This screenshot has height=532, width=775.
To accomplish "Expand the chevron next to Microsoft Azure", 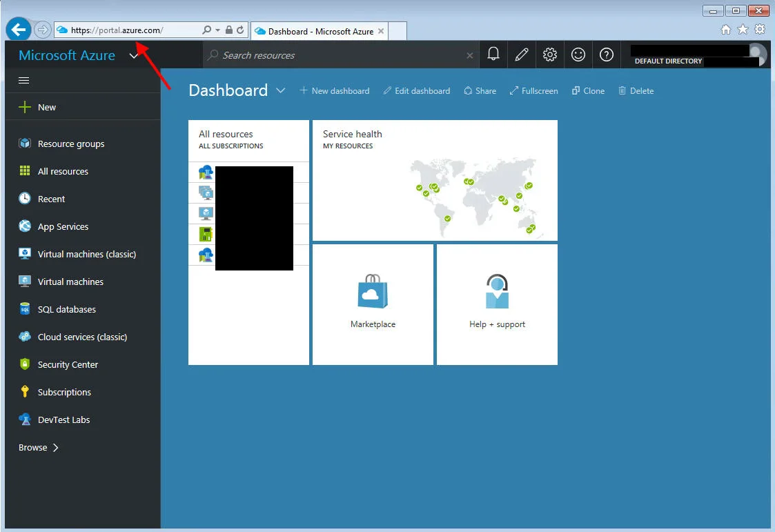I will tap(133, 56).
